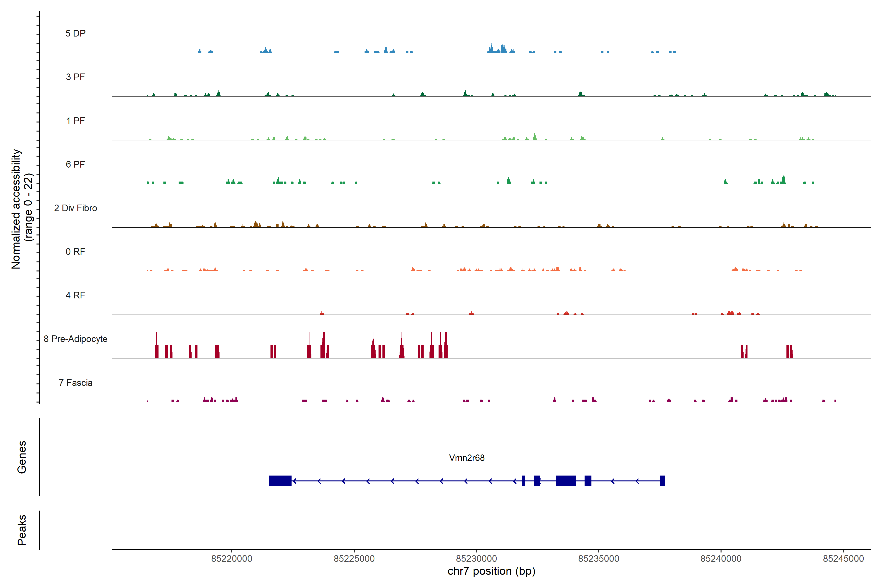
Task: Click the 3 PF track label
Action: (x=75, y=77)
